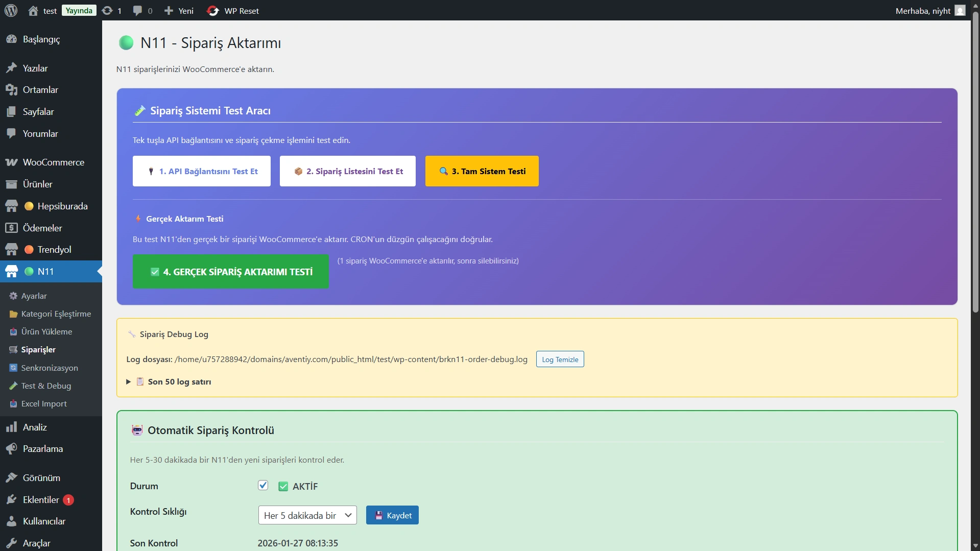The image size is (980, 551).
Task: Open the comments bubble icon
Action: 137,11
